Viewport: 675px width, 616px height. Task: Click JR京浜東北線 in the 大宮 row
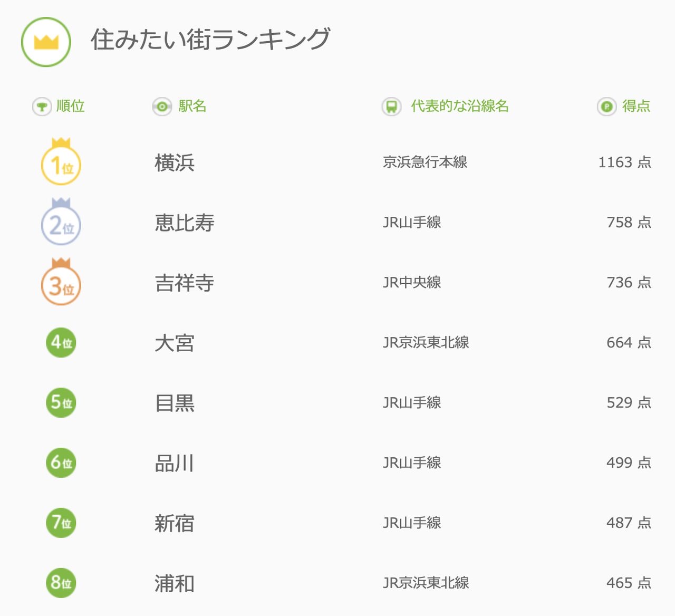click(426, 342)
